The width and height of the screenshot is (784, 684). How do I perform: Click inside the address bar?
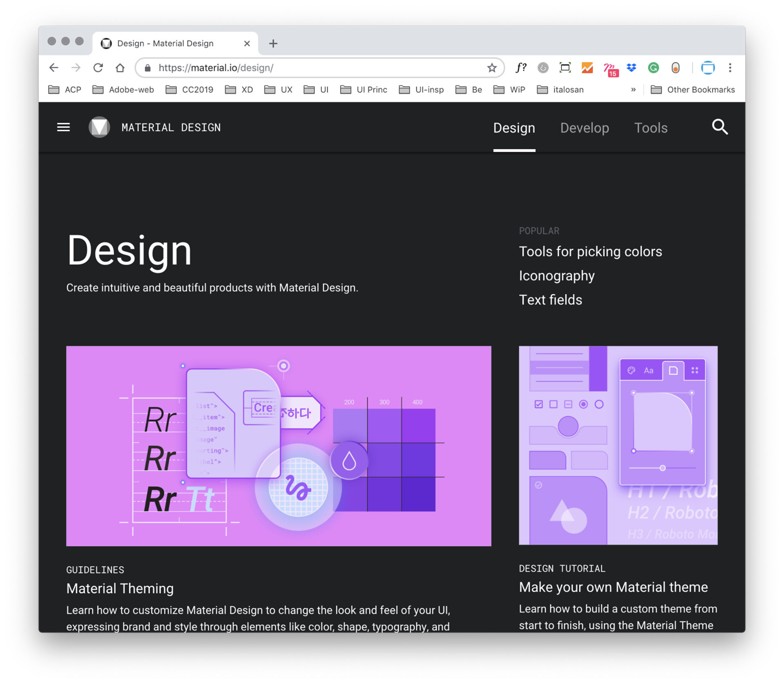click(x=286, y=68)
